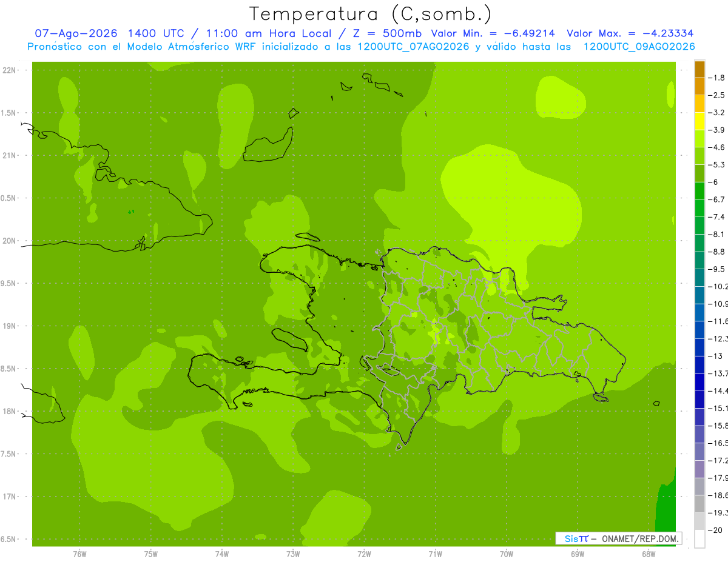Click the '-1.8' legend value
This screenshot has height=562, width=728.
(716, 78)
